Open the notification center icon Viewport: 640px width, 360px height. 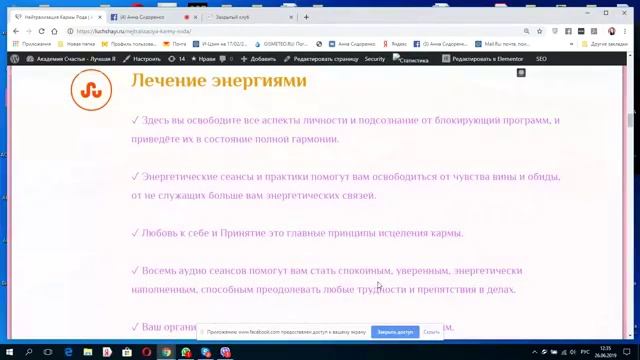coord(627,352)
